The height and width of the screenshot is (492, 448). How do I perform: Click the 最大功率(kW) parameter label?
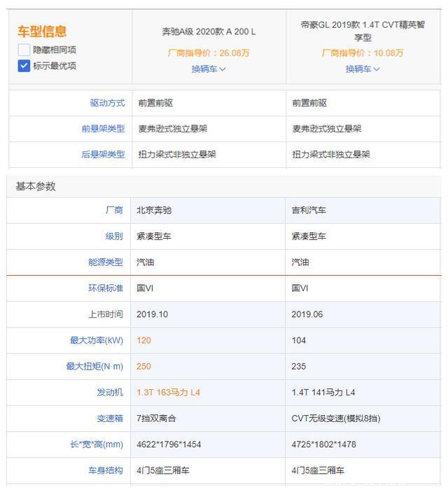[97, 340]
